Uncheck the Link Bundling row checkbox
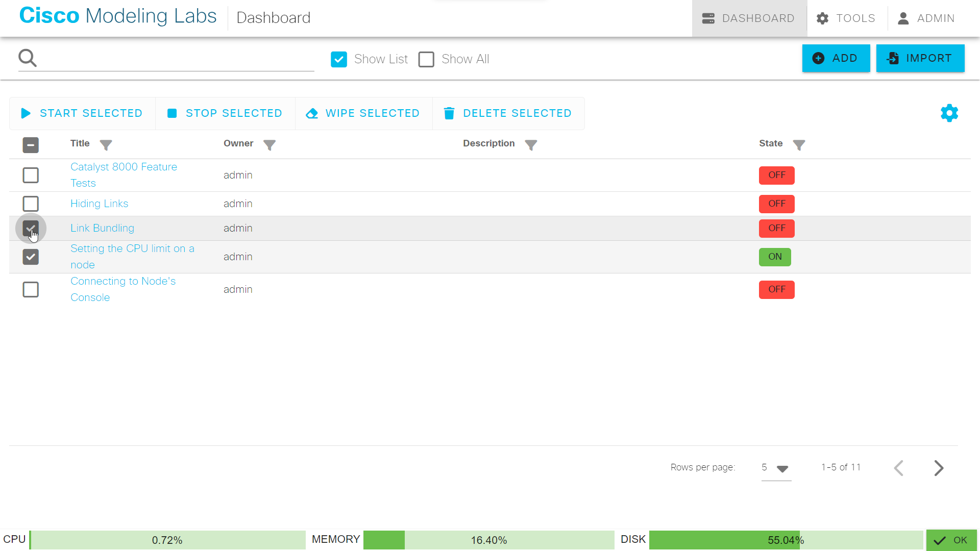 (x=31, y=228)
